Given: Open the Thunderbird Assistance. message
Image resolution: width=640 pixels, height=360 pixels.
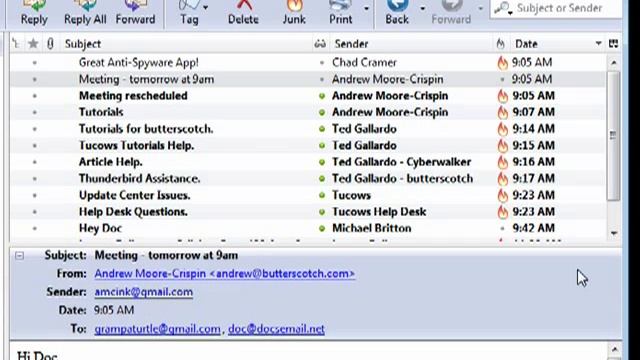Looking at the screenshot, I should point(139,178).
